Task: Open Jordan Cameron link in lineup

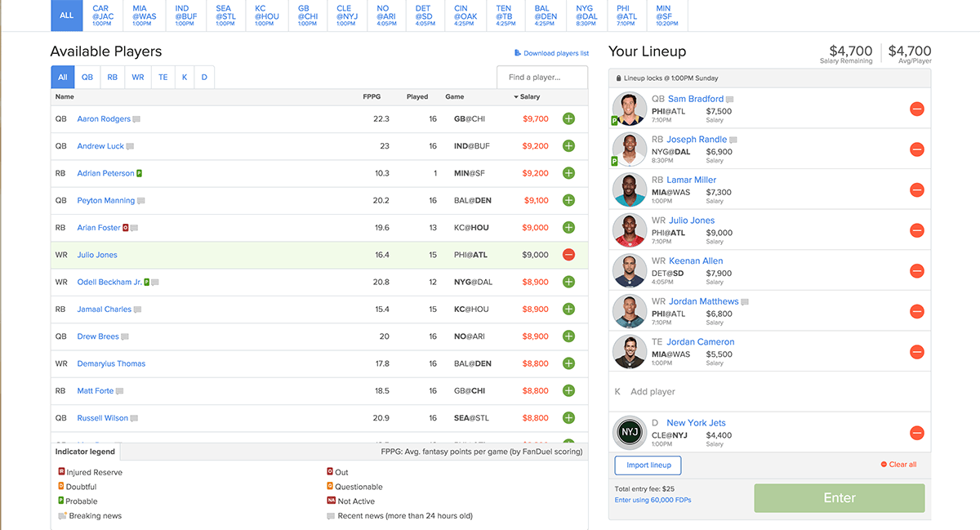Action: pos(701,342)
